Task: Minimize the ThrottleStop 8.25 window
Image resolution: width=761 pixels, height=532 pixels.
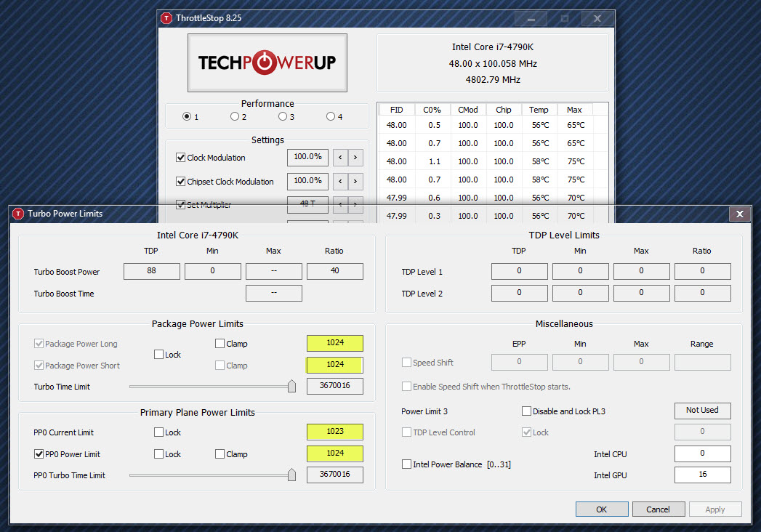Action: 531,19
